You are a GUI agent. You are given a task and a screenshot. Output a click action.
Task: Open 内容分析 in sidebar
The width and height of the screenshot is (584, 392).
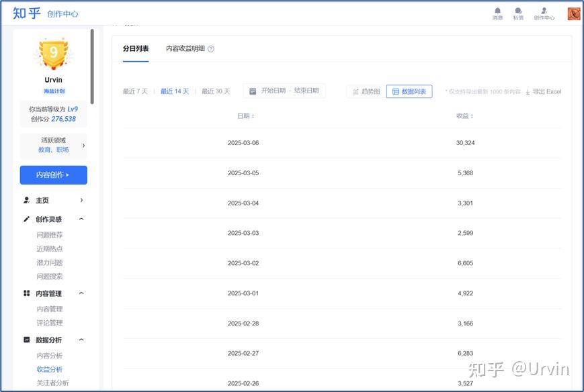(50, 356)
